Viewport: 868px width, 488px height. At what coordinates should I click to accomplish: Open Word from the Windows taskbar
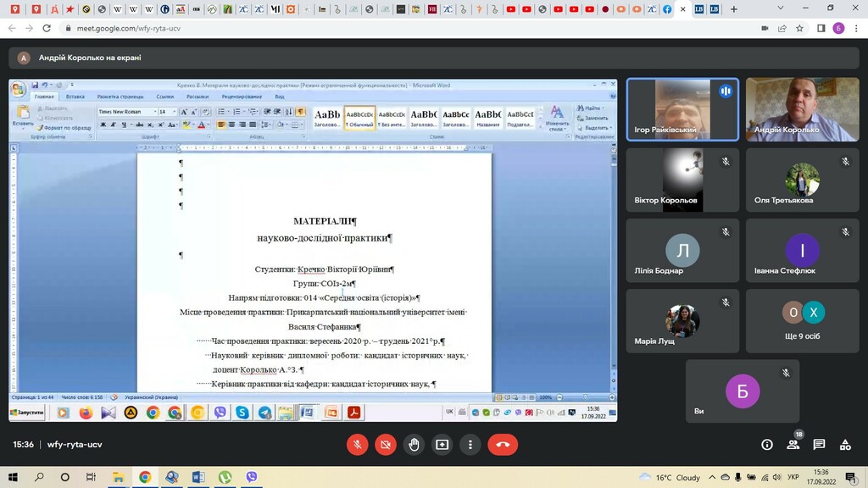click(198, 478)
